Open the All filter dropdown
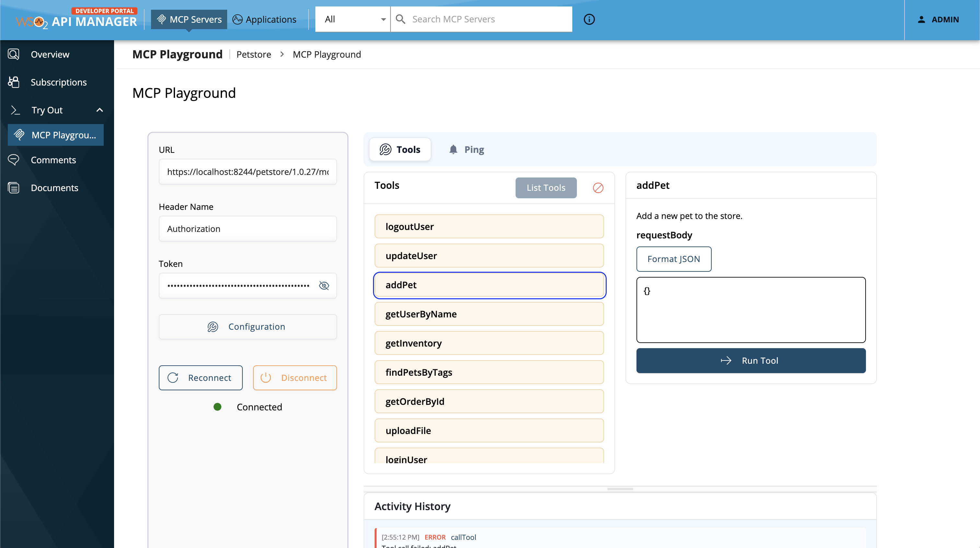The height and width of the screenshot is (548, 980). pos(353,19)
